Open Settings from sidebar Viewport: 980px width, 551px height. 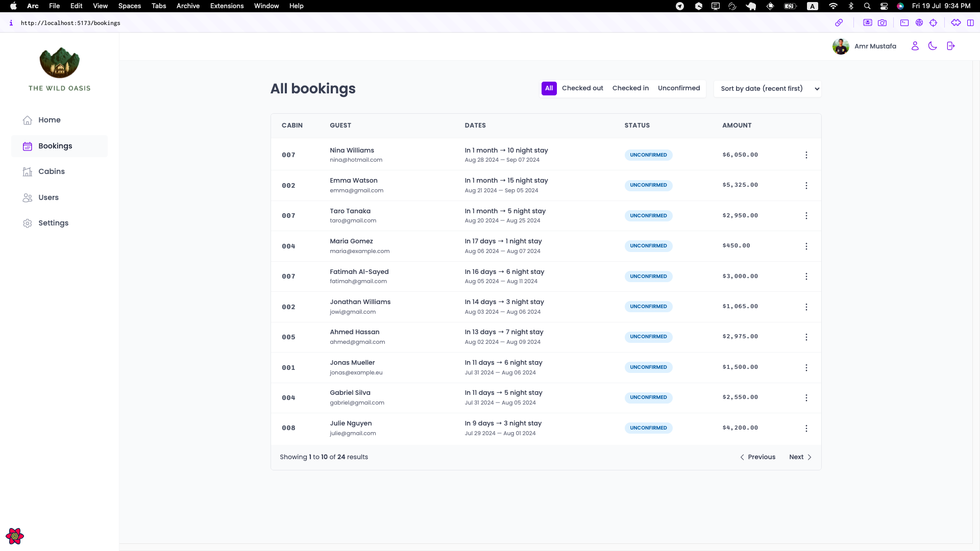pyautogui.click(x=53, y=223)
